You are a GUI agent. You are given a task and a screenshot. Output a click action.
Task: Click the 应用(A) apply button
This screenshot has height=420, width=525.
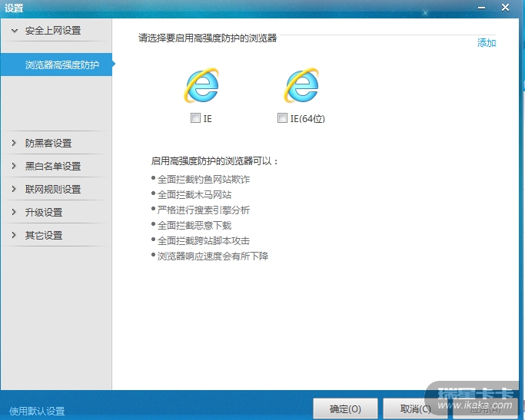coord(485,408)
